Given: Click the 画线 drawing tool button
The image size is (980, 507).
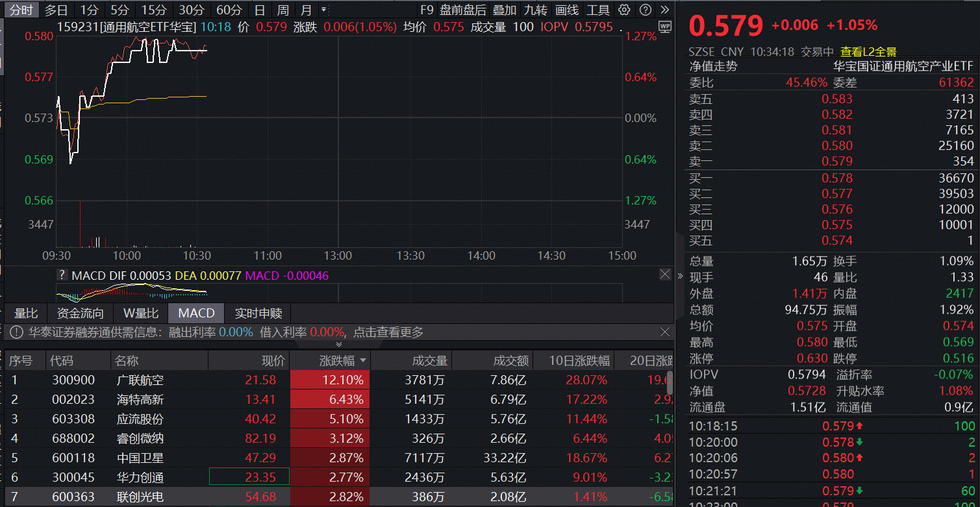Looking at the screenshot, I should click(x=567, y=10).
